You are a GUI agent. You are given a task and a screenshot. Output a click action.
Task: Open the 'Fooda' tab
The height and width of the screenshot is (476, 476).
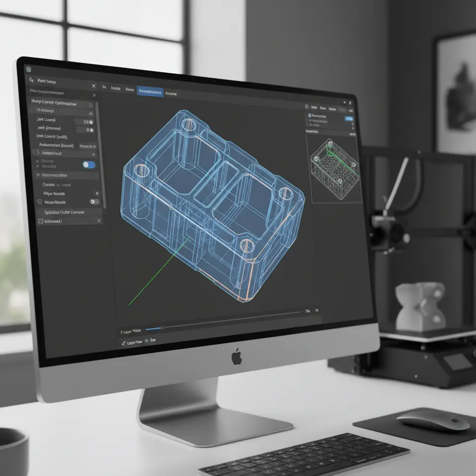116,88
